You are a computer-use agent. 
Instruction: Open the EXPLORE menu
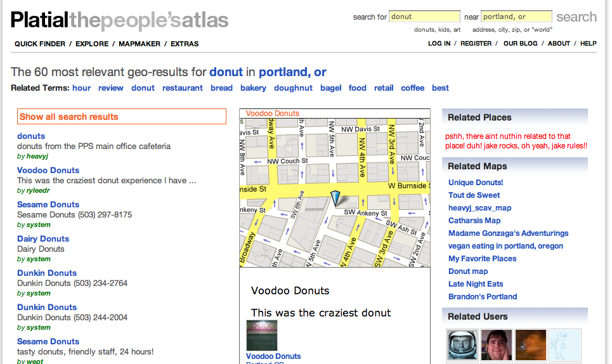point(92,44)
